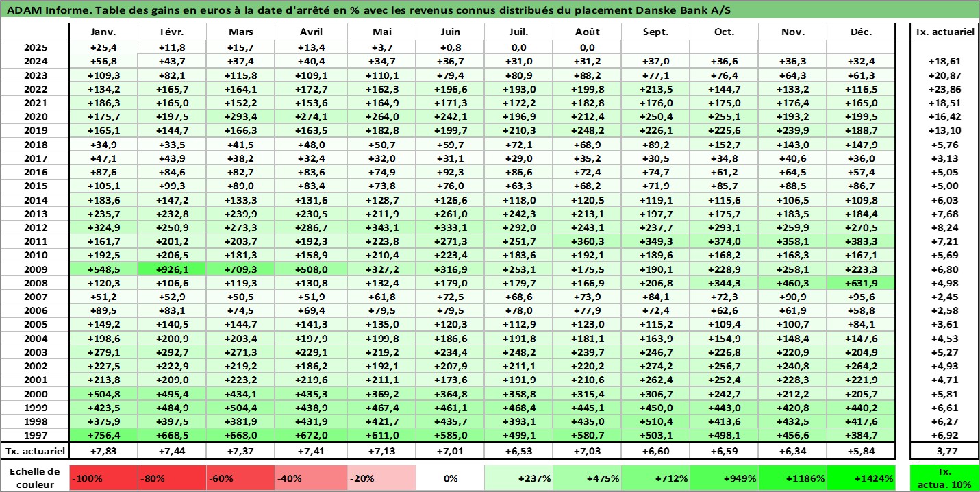Click the 'Déc.' column header
Screen dimensions: 980x492
pyautogui.click(x=861, y=32)
